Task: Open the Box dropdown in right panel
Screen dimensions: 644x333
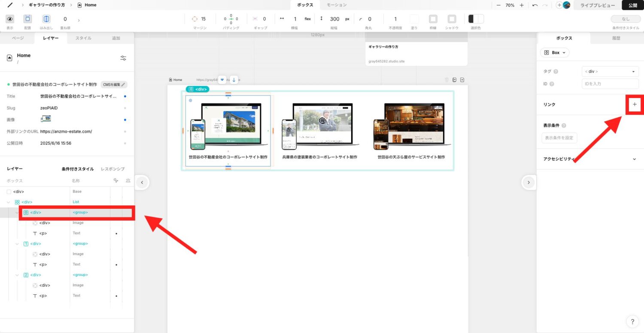Action: 554,52
